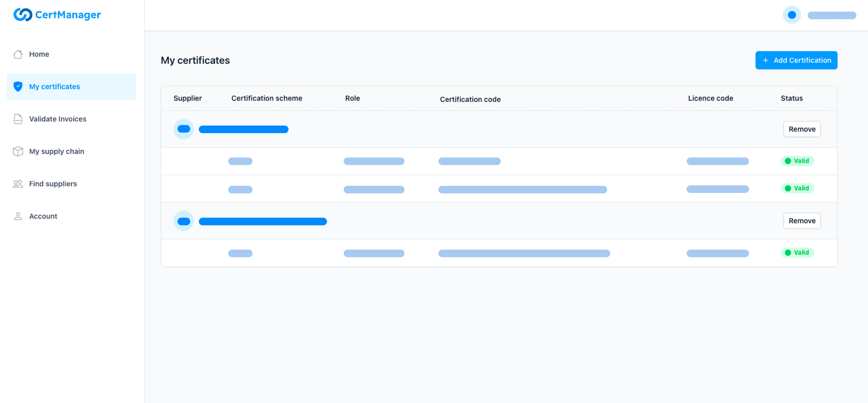Click the first Valid status badge
868x403 pixels.
pyautogui.click(x=797, y=161)
